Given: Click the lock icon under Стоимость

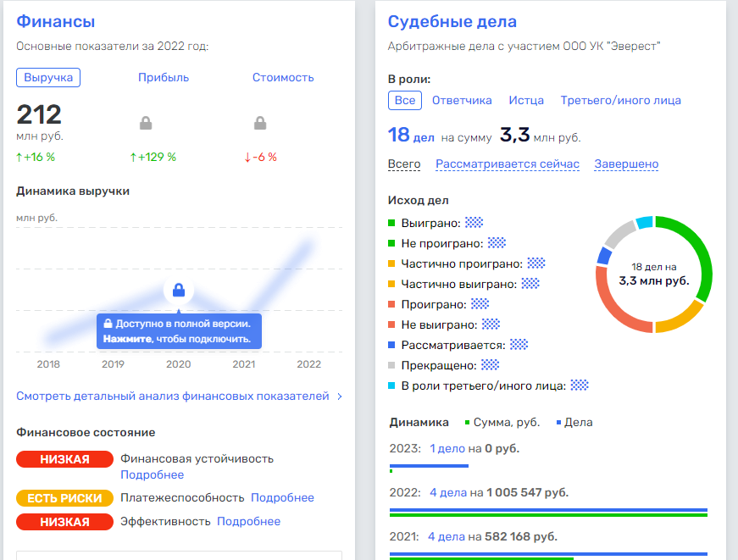Looking at the screenshot, I should [x=261, y=124].
